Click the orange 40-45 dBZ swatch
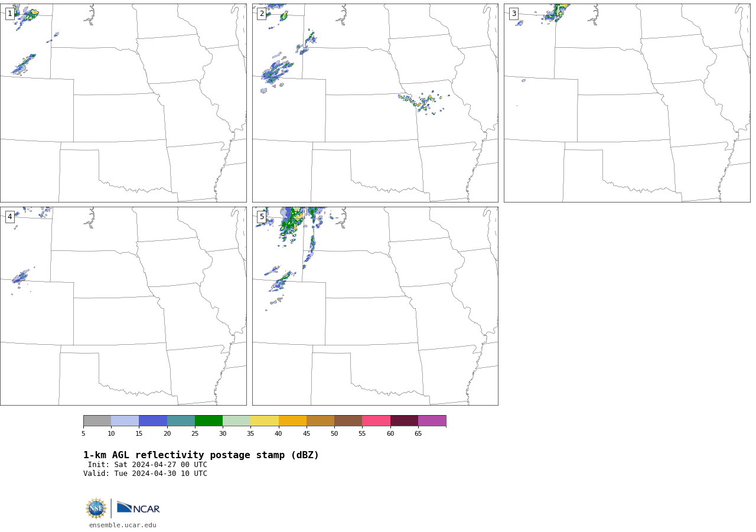Viewport: 756px width, 532px height. 292,421
